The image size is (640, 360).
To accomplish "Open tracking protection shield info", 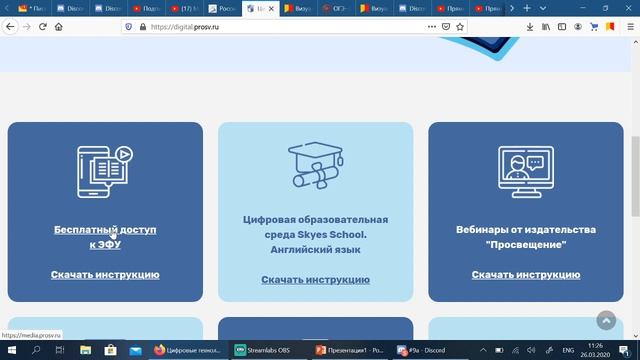I will click(129, 27).
